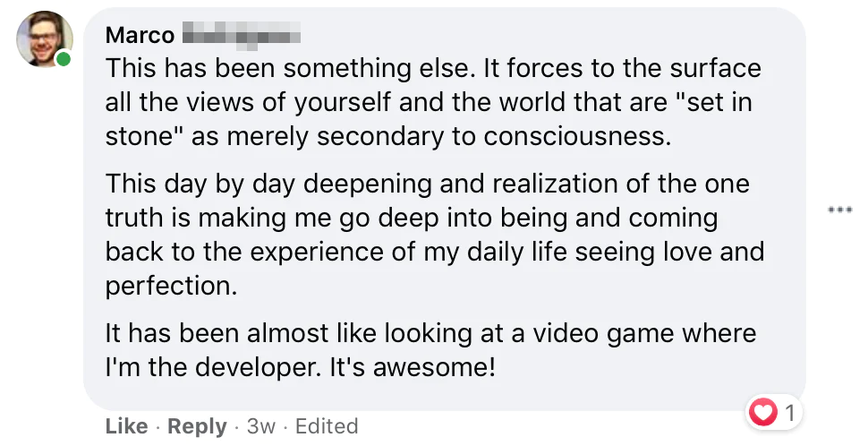Click the 3w comment timestamp
Image resolution: width=868 pixels, height=446 pixels.
point(260,426)
